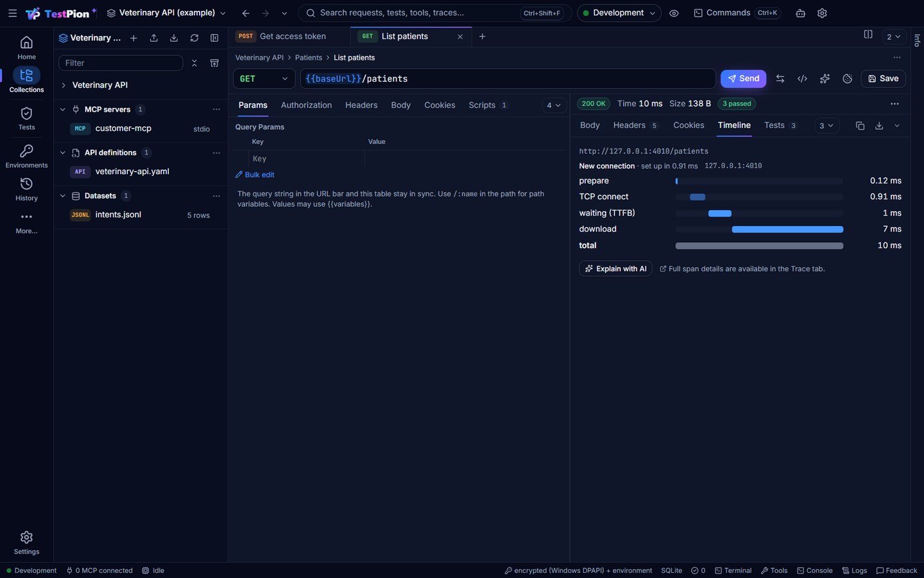Open the workspace selector Veterinary API (example)
The image size is (924, 578).
point(166,13)
